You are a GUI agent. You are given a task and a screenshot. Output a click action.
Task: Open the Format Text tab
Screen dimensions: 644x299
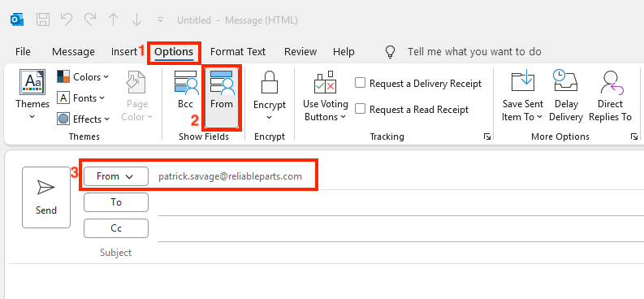coord(238,52)
